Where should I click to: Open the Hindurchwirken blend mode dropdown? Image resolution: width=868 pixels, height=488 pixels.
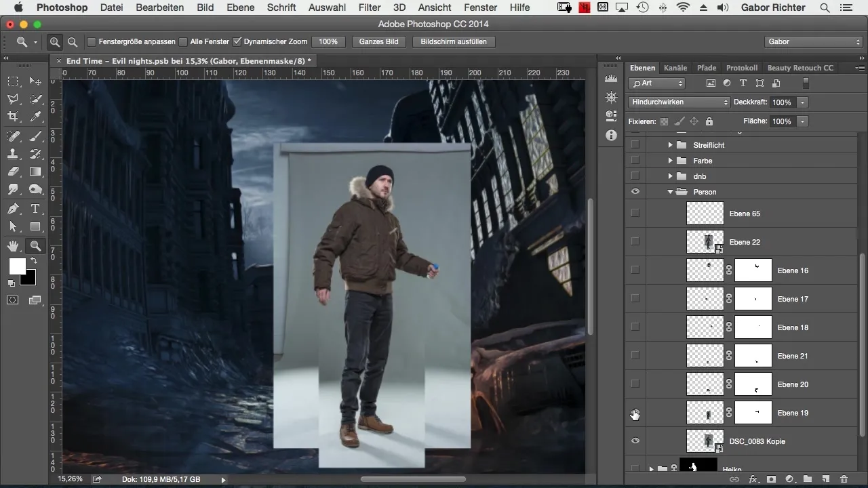[x=679, y=102]
